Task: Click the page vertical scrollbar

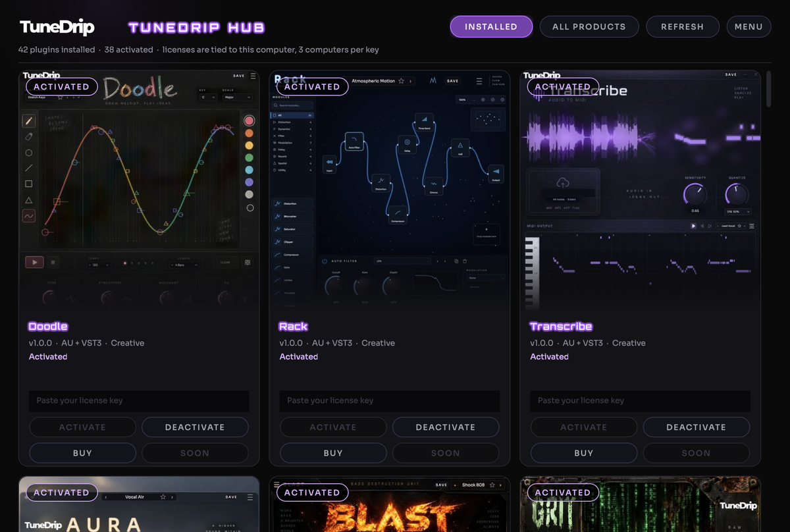Action: click(x=770, y=88)
